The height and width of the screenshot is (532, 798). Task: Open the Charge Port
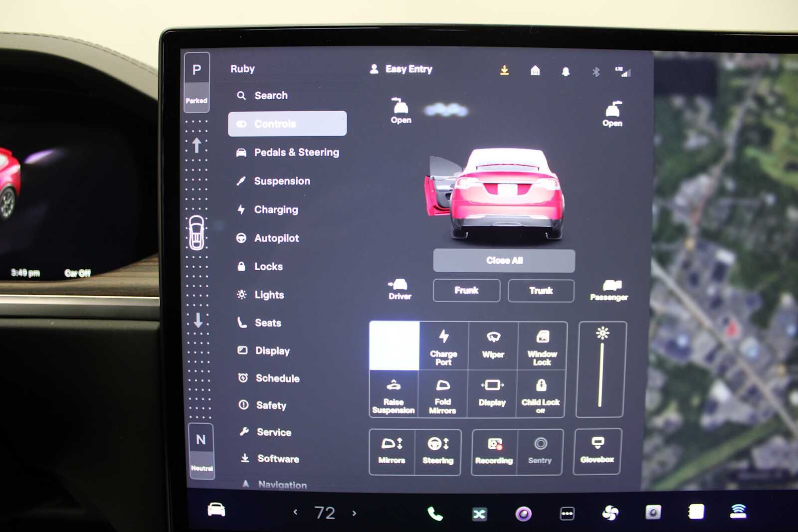pos(443,346)
